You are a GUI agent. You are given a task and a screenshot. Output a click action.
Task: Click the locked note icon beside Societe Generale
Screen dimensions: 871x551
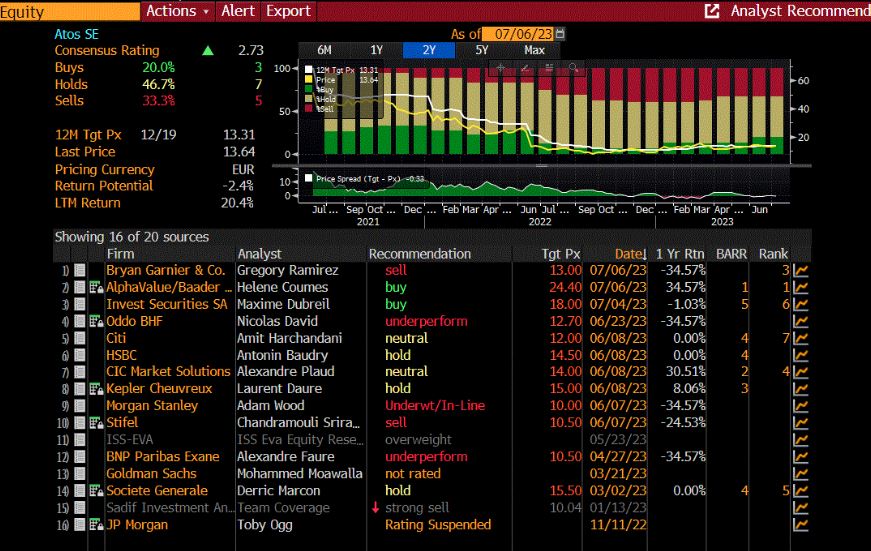pyautogui.click(x=96, y=491)
